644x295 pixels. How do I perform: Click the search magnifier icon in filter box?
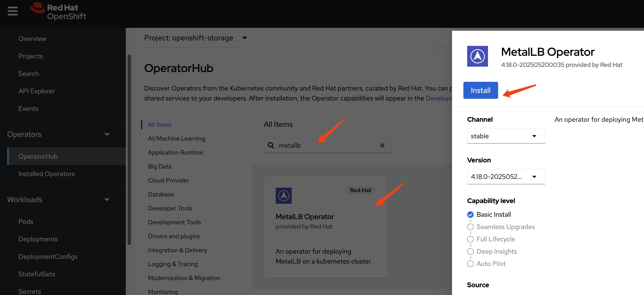(271, 145)
